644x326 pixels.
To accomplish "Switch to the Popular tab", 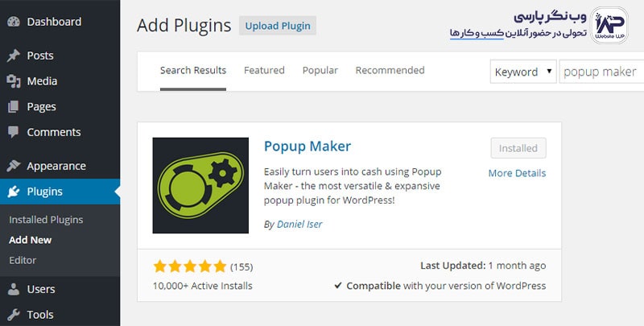I will click(320, 70).
